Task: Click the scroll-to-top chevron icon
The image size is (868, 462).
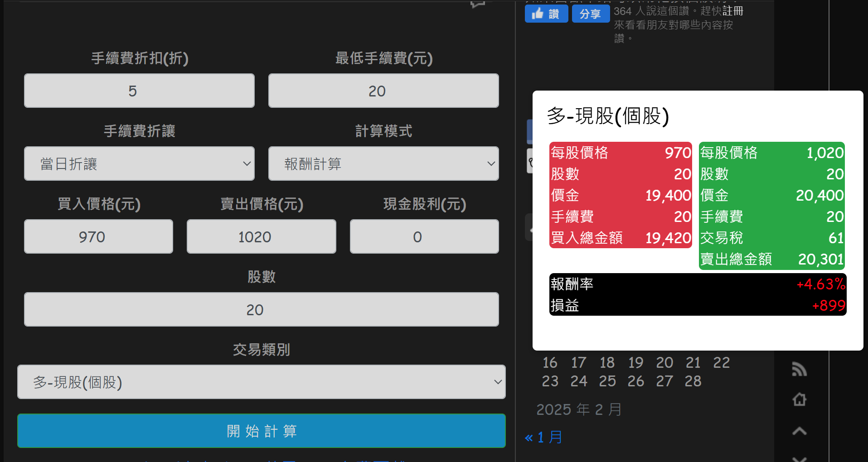Action: 799,431
